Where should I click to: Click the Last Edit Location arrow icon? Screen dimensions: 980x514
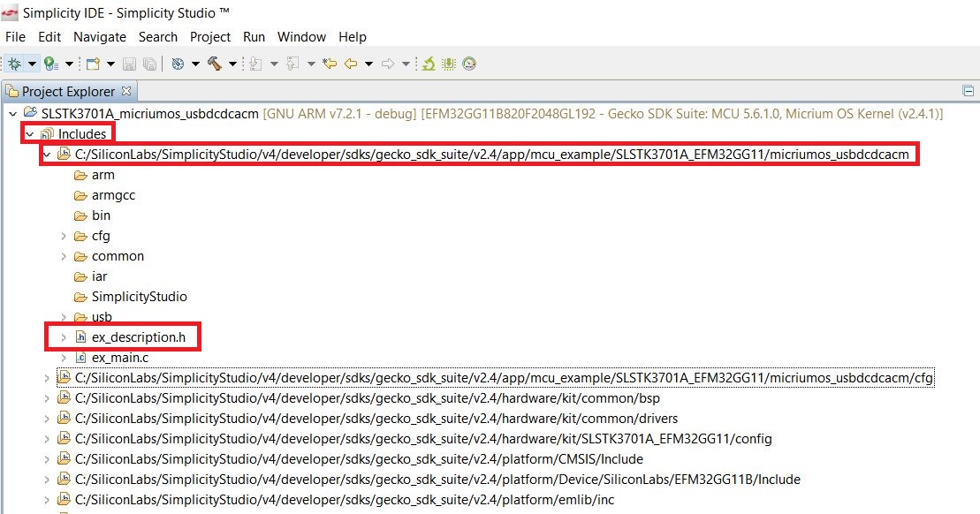[330, 64]
